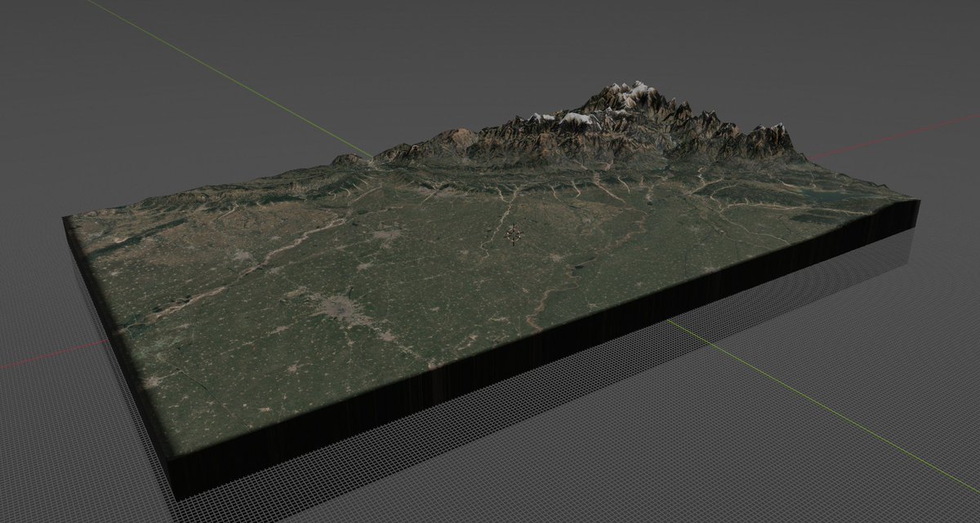This screenshot has height=523, width=980.
Task: Click the 3D cursor on the terrain
Action: [x=514, y=235]
